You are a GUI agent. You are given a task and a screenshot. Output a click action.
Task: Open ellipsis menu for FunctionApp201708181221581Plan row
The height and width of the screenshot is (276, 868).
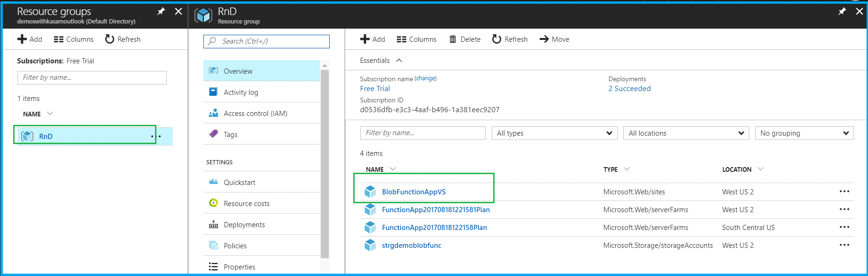pyautogui.click(x=845, y=209)
